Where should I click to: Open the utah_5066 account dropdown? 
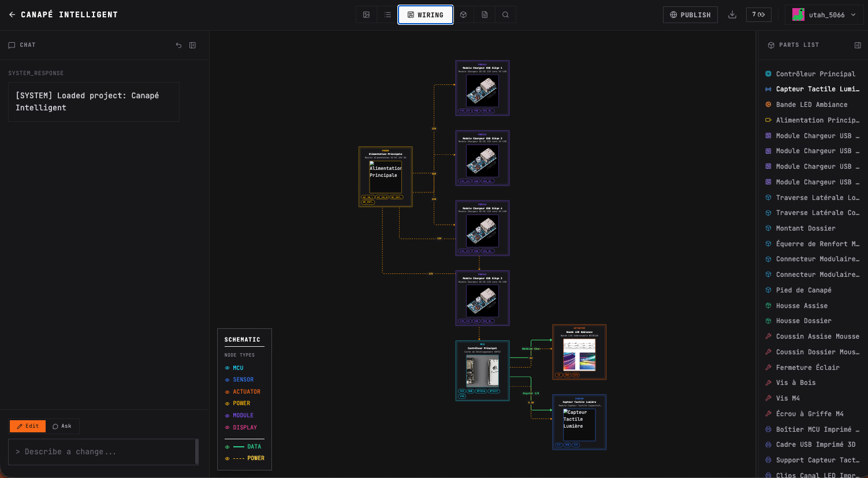(x=824, y=15)
